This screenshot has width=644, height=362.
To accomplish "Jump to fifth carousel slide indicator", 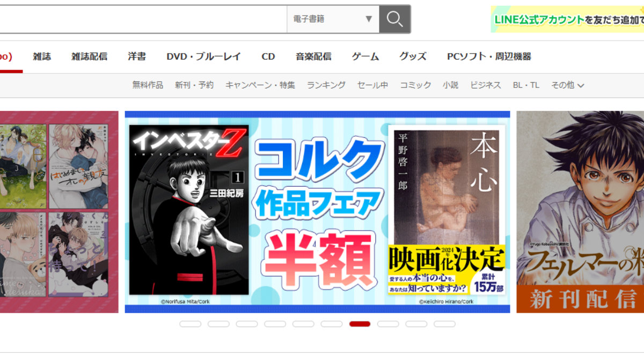I will pos(303,324).
